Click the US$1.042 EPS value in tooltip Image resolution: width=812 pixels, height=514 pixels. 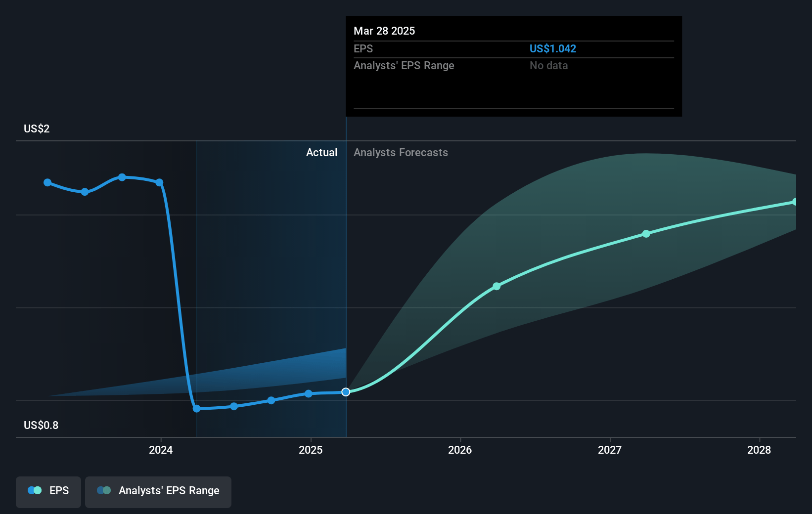coord(553,48)
